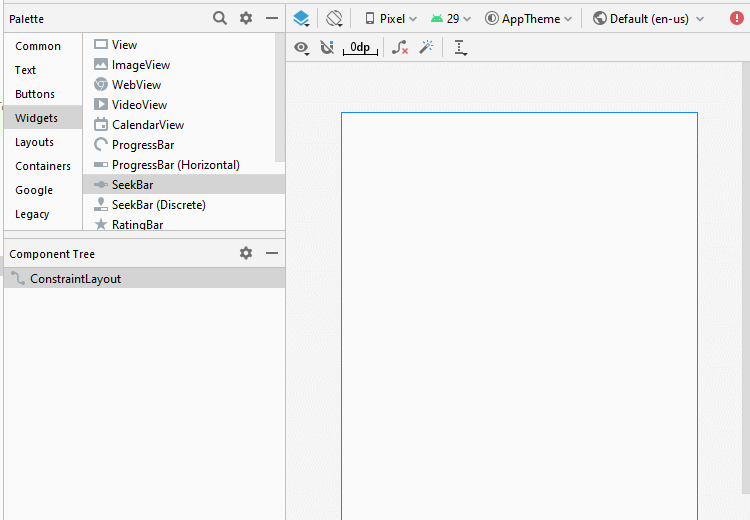Open the design surface layers selector
This screenshot has height=520, width=750.
[x=301, y=19]
